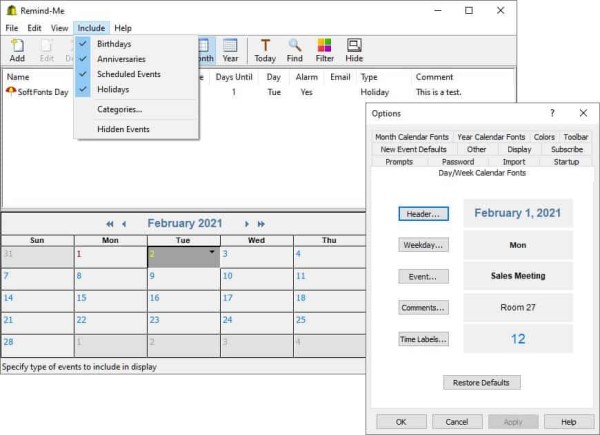Click Cancel in Options dialog
This screenshot has height=435, width=600.
[457, 422]
